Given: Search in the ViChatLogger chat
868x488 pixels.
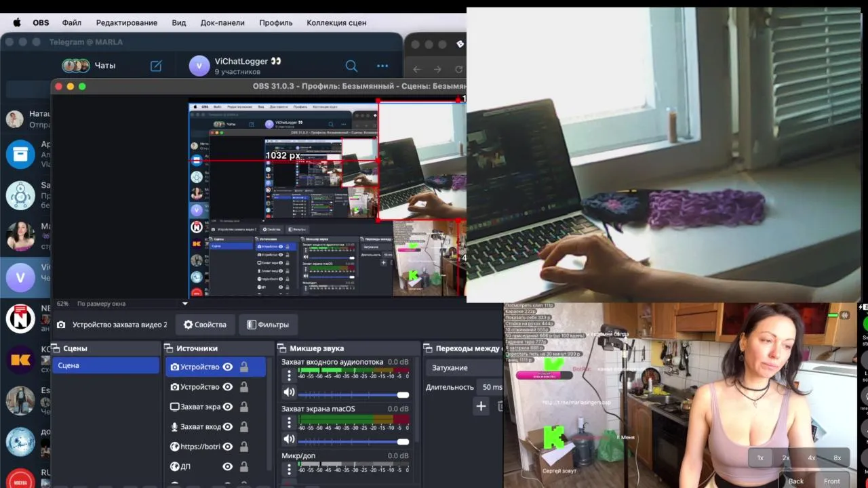Looking at the screenshot, I should coord(351,66).
